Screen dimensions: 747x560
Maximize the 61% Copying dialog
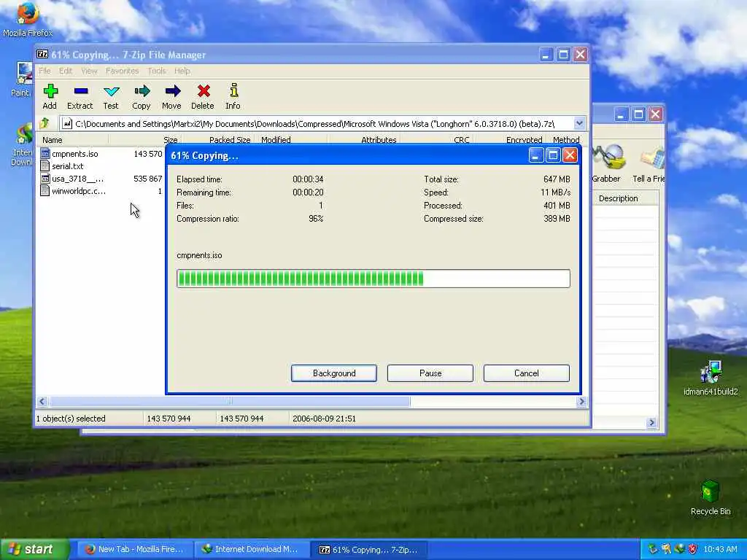(x=553, y=155)
